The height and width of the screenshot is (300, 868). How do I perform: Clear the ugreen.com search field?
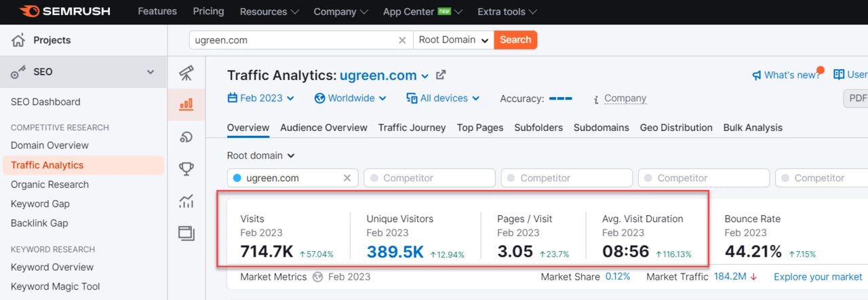click(402, 40)
